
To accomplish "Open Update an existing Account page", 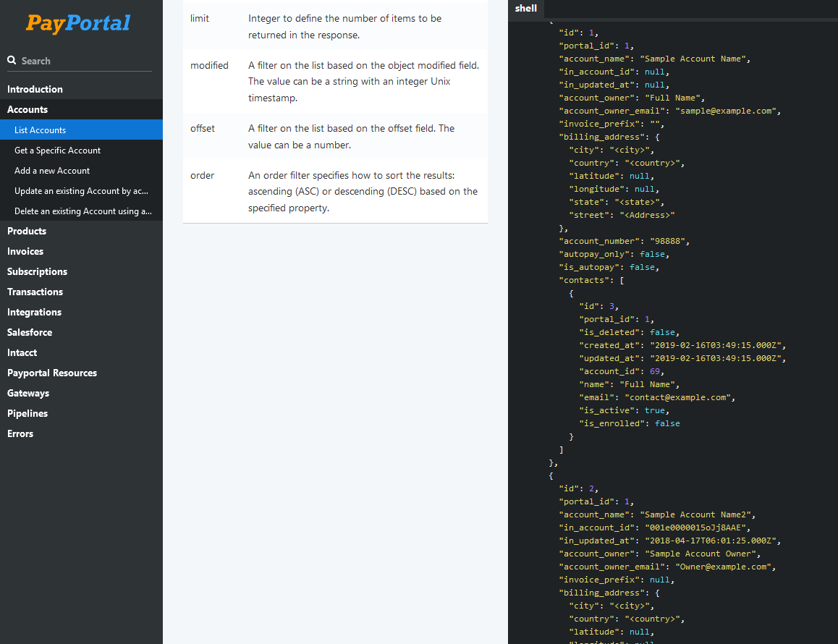I will pyautogui.click(x=81, y=191).
